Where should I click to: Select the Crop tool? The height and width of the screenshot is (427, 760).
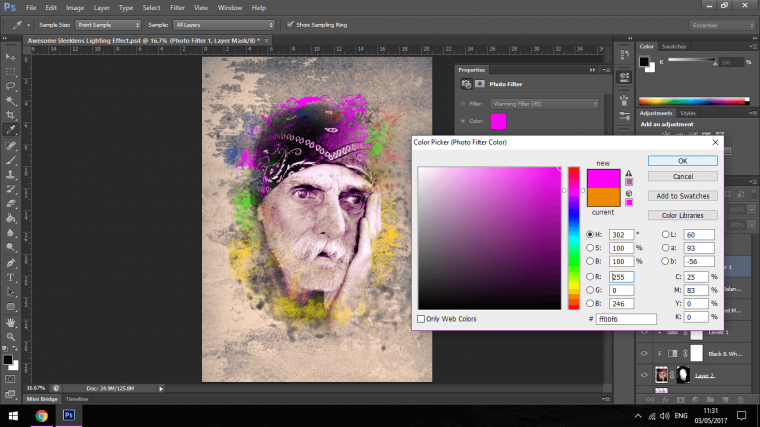10,115
